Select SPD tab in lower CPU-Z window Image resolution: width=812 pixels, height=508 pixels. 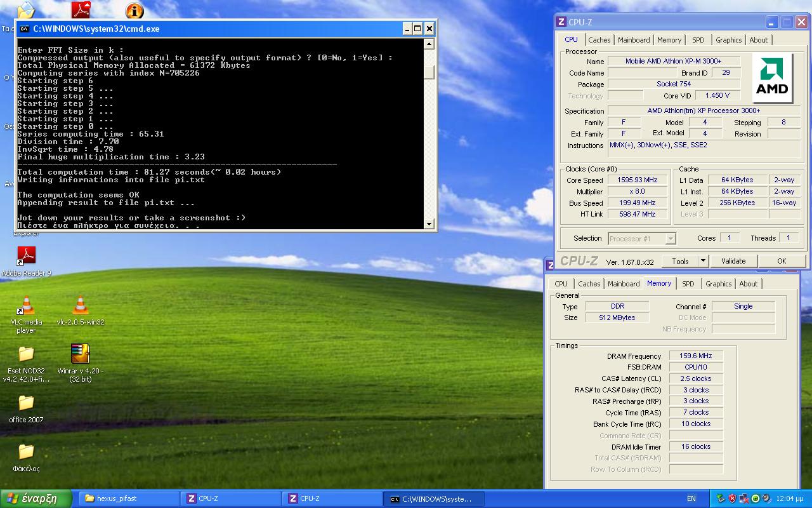pyautogui.click(x=688, y=284)
